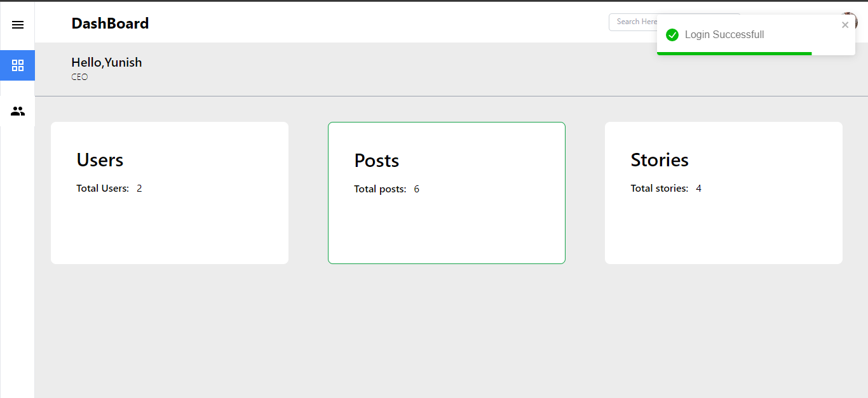Dismiss the Login Successfull notification
The width and height of the screenshot is (868, 398).
coord(845,25)
